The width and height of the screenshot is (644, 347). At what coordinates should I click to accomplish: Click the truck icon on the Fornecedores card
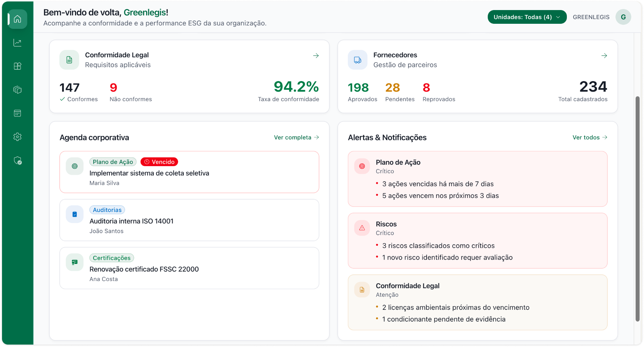pos(357,60)
